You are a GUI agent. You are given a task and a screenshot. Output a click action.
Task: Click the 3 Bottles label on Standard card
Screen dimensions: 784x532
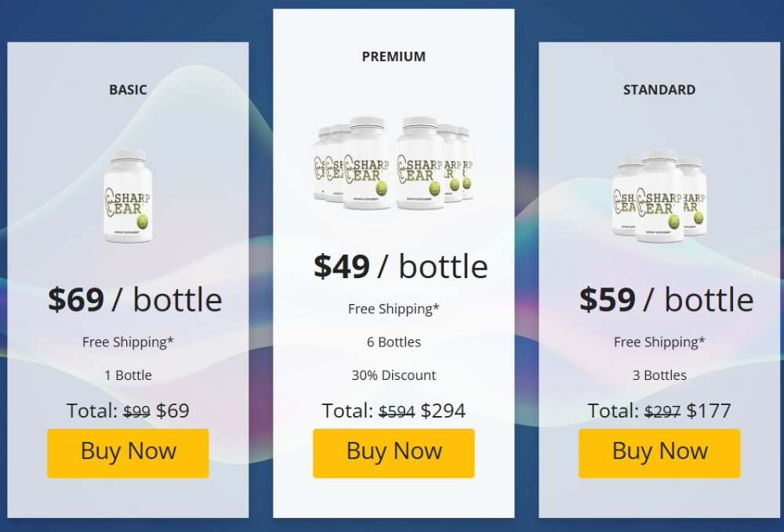pyautogui.click(x=659, y=375)
